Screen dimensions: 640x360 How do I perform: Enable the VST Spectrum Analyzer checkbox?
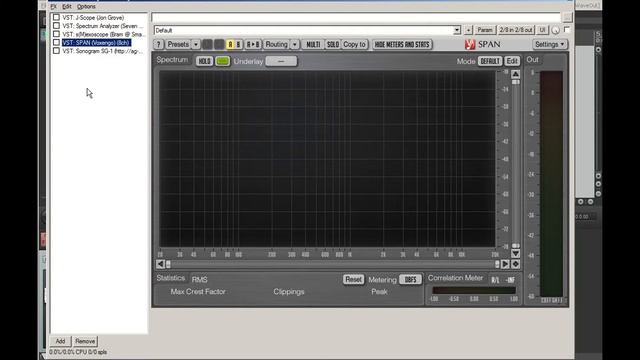tap(56, 25)
